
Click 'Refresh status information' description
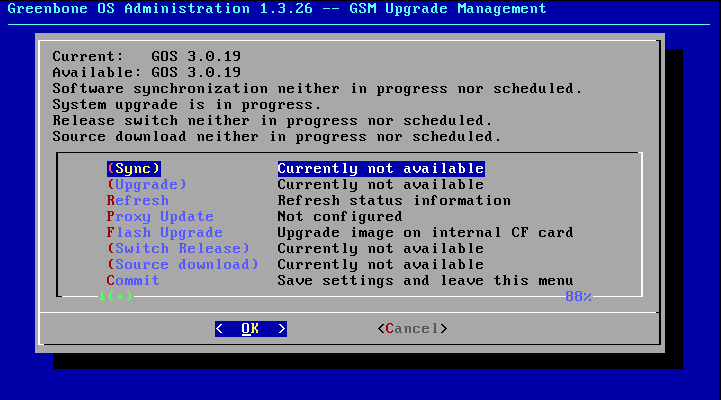[x=394, y=201]
